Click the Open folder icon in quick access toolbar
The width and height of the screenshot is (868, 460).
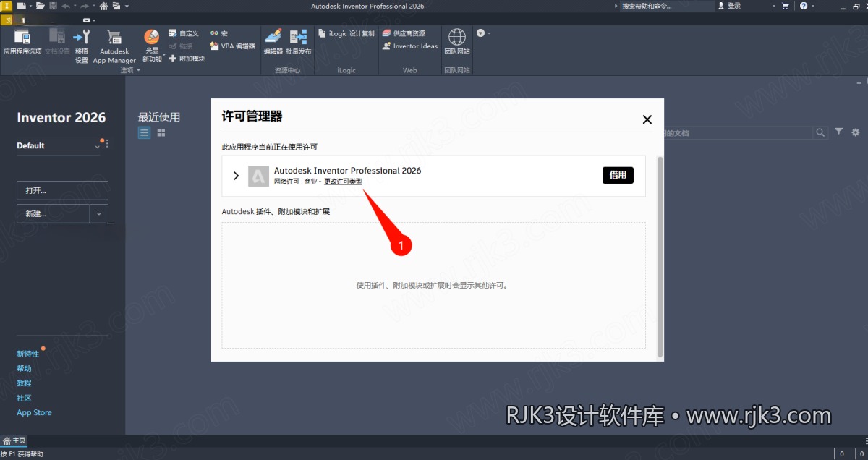point(41,6)
